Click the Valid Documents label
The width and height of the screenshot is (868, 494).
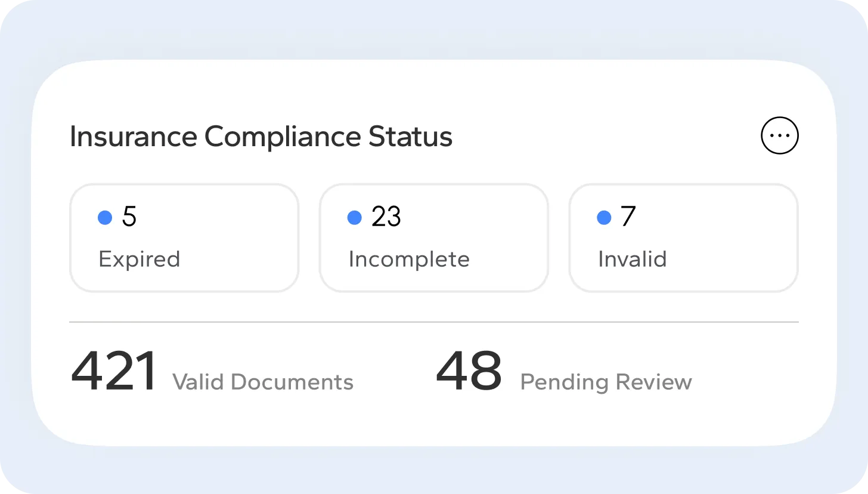coord(263,382)
